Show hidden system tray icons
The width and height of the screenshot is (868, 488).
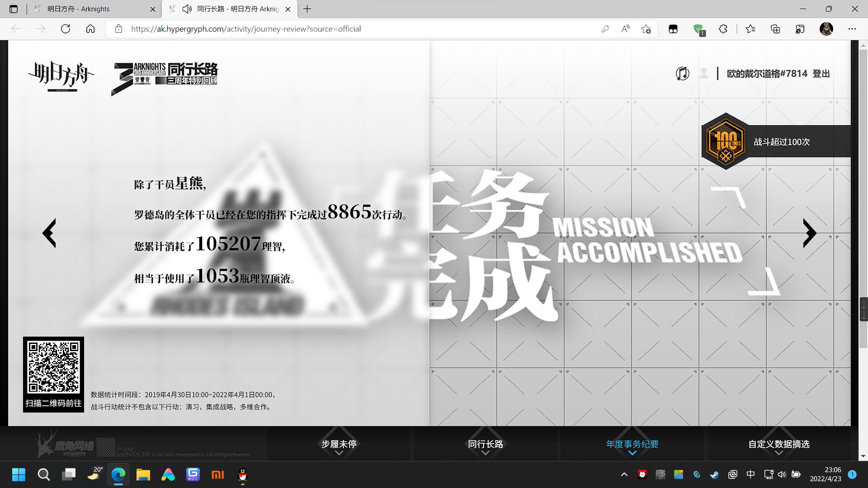(624, 474)
